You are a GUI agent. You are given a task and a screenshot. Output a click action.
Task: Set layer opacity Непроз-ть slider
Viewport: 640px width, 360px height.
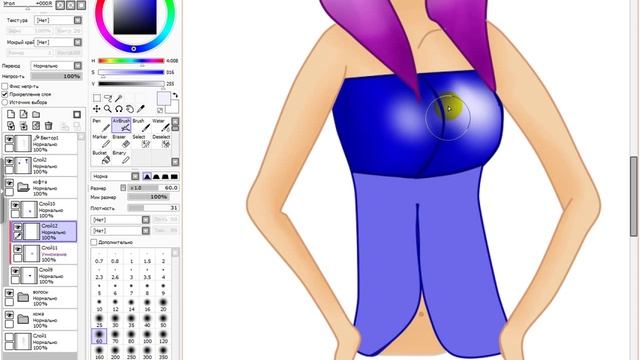tap(56, 76)
